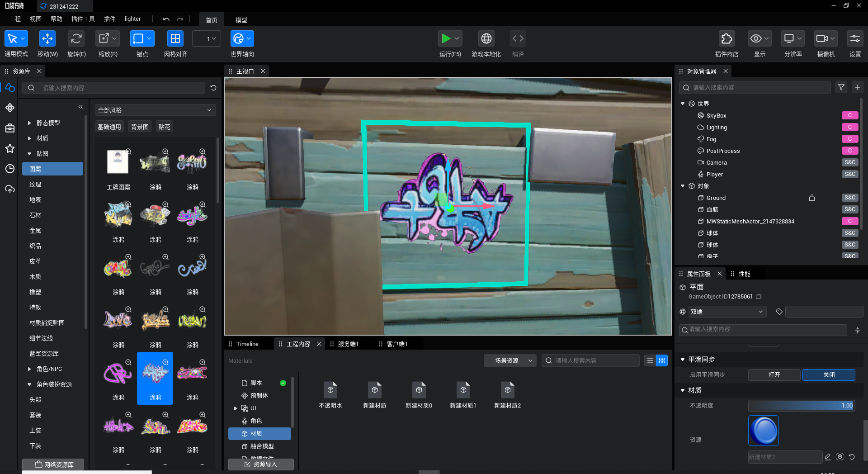868x474 pixels.
Task: Click the object manager filter icon
Action: pyautogui.click(x=841, y=87)
